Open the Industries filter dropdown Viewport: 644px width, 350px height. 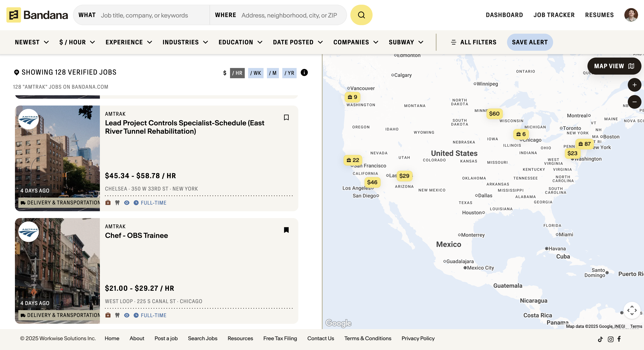[185, 42]
